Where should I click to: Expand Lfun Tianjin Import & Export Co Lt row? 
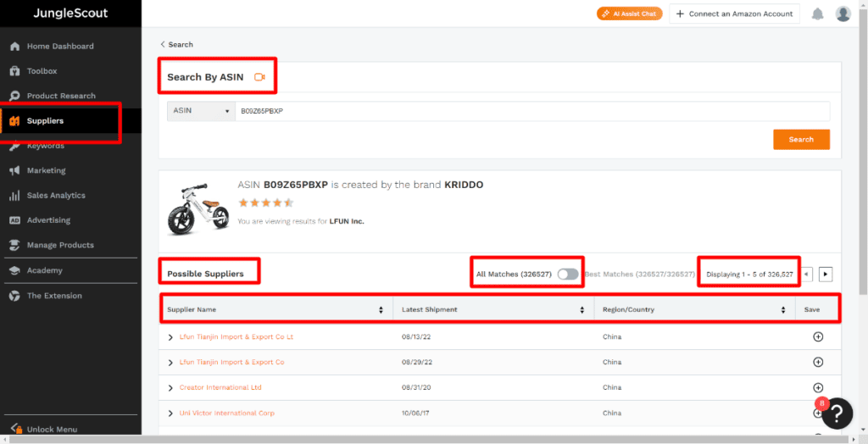coord(170,337)
